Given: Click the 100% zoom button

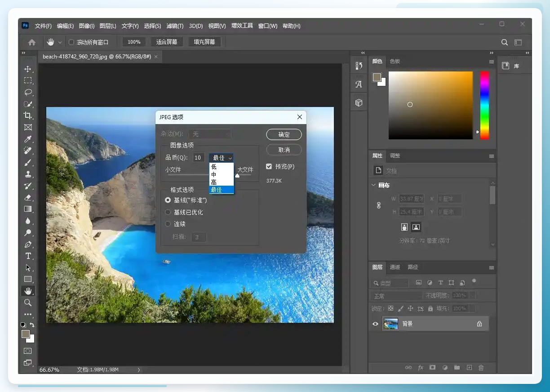Looking at the screenshot, I should 134,42.
